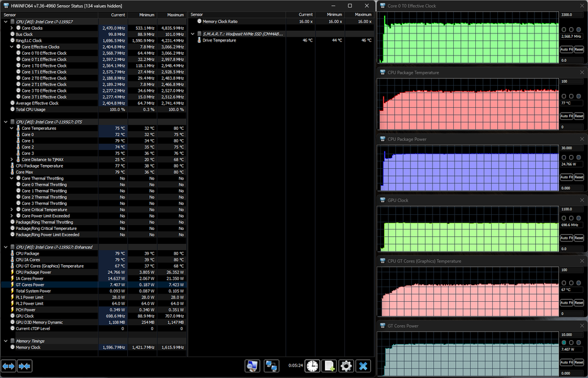This screenshot has width=588, height=378.
Task: Collapse the Memory Timings section
Action: (x=5, y=341)
